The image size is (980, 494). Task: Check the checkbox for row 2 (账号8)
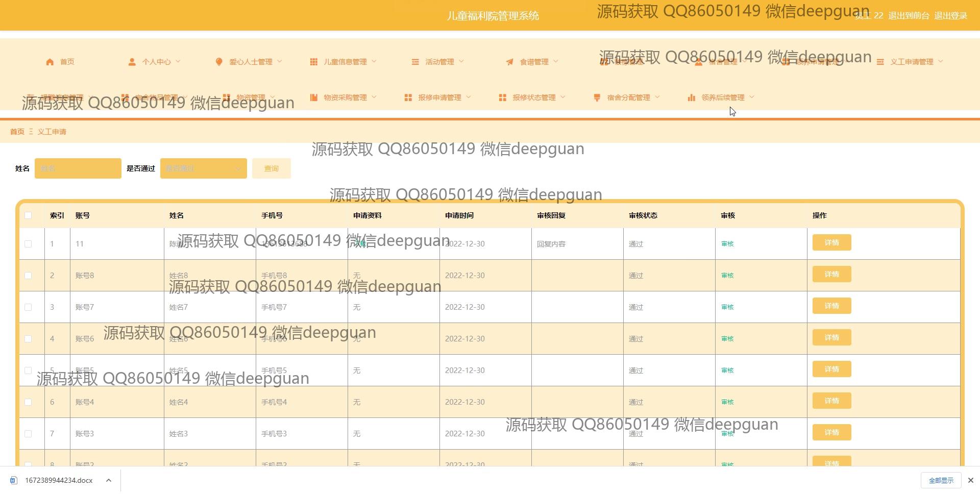[x=28, y=276]
